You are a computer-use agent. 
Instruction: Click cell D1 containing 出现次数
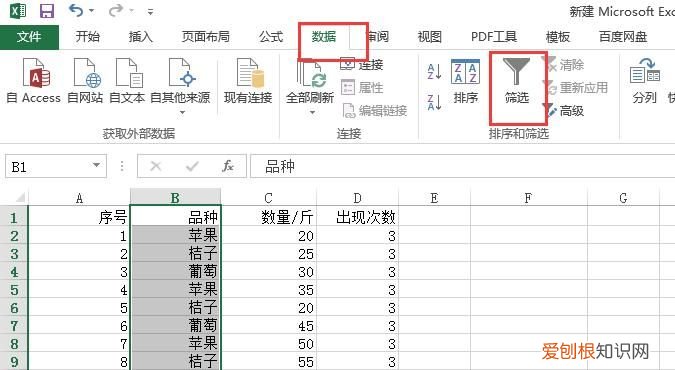[357, 217]
